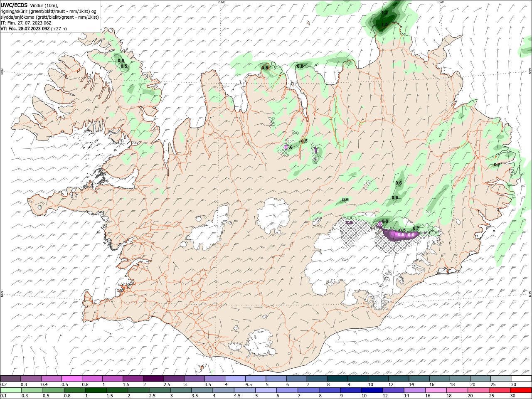
Task: Select the purple 12 mm rain scale swatch
Action: tap(394, 390)
